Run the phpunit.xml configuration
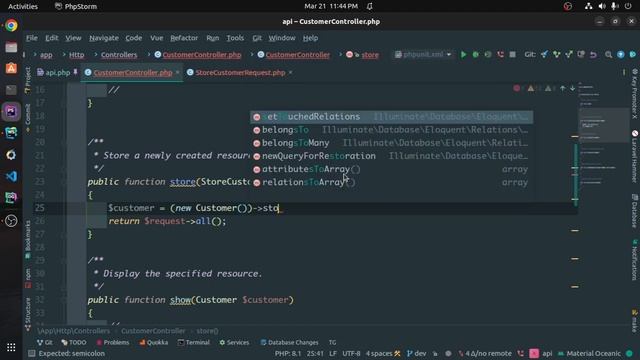The height and width of the screenshot is (360, 640). click(x=463, y=54)
